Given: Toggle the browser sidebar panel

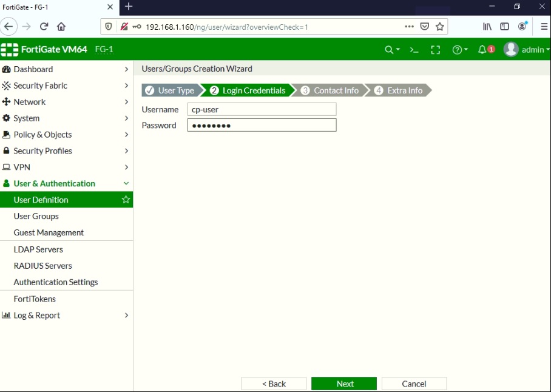Looking at the screenshot, I should (504, 26).
